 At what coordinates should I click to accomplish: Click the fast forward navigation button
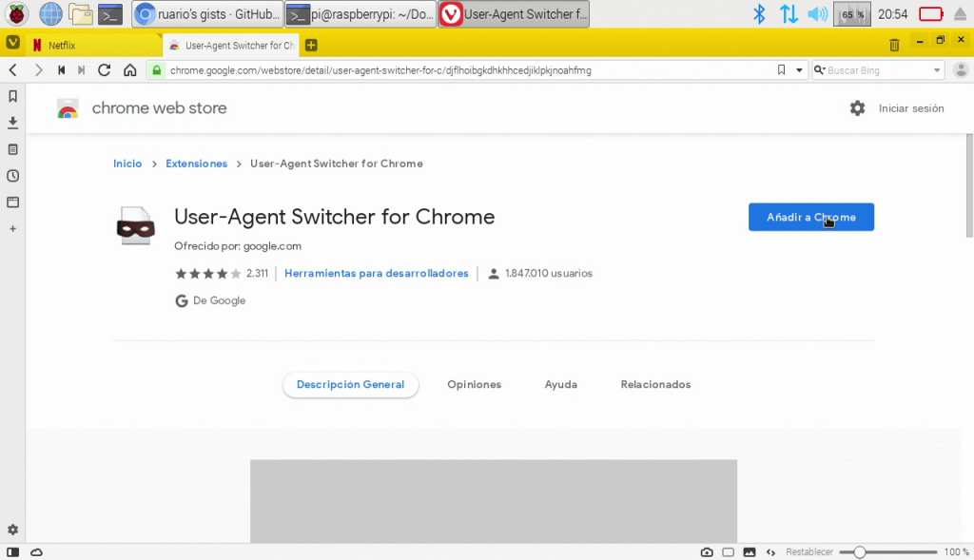[x=82, y=70]
